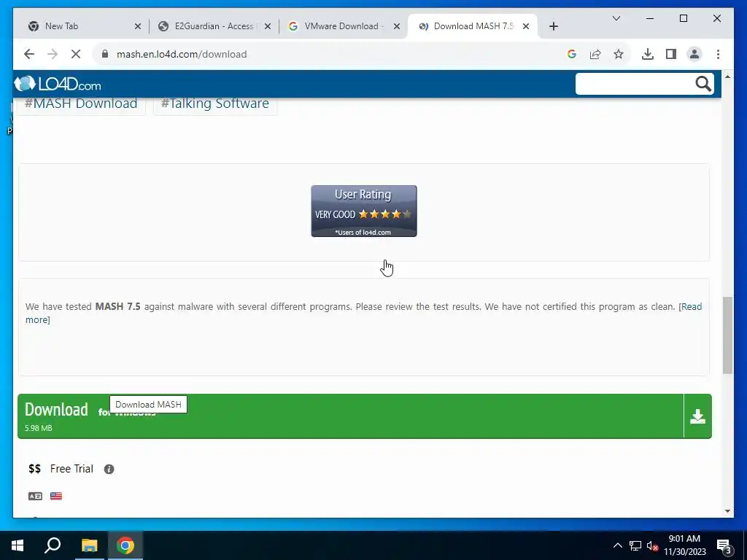Open Windows Start menu
The width and height of the screenshot is (747, 560).
click(x=18, y=545)
